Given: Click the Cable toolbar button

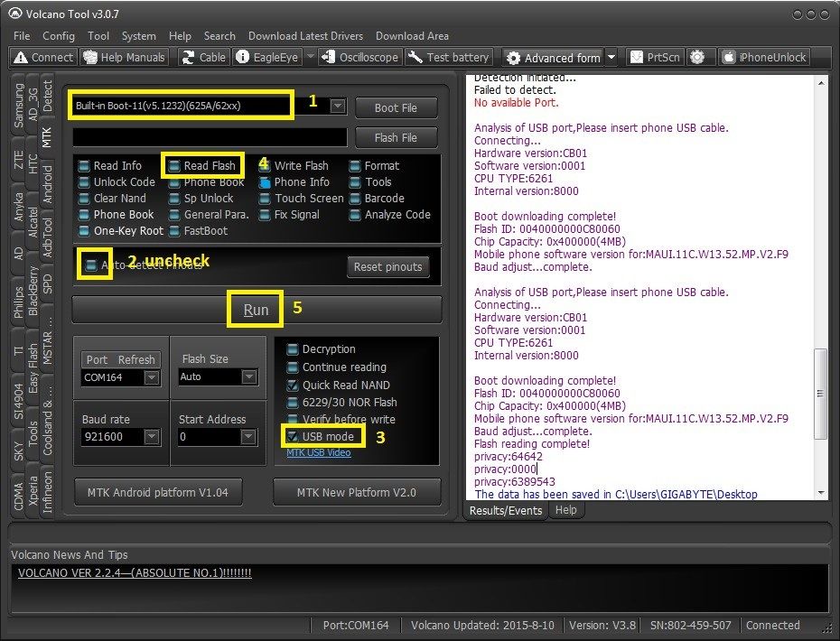Looking at the screenshot, I should coord(203,57).
